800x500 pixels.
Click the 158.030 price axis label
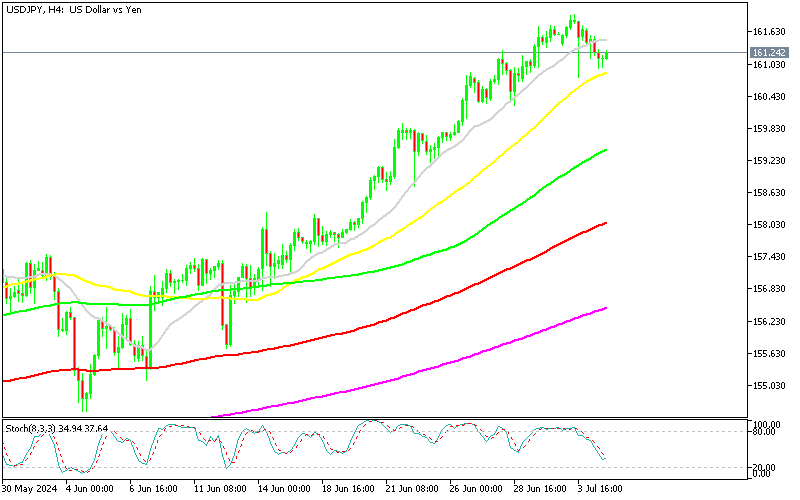(x=769, y=224)
